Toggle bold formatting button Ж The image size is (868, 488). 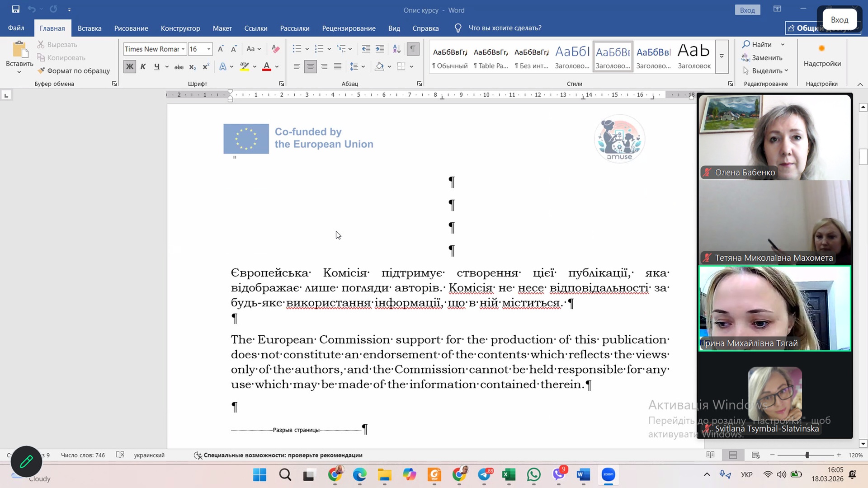(x=130, y=67)
